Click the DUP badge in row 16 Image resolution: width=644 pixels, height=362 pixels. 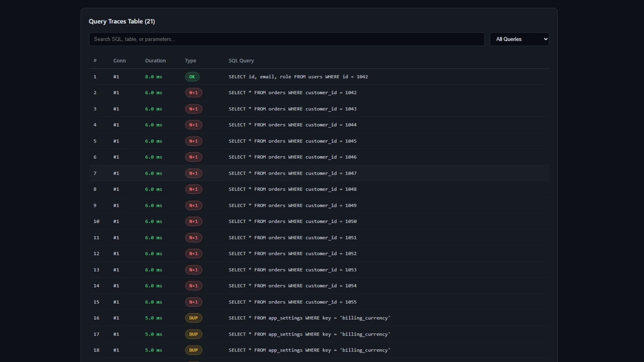tap(194, 318)
